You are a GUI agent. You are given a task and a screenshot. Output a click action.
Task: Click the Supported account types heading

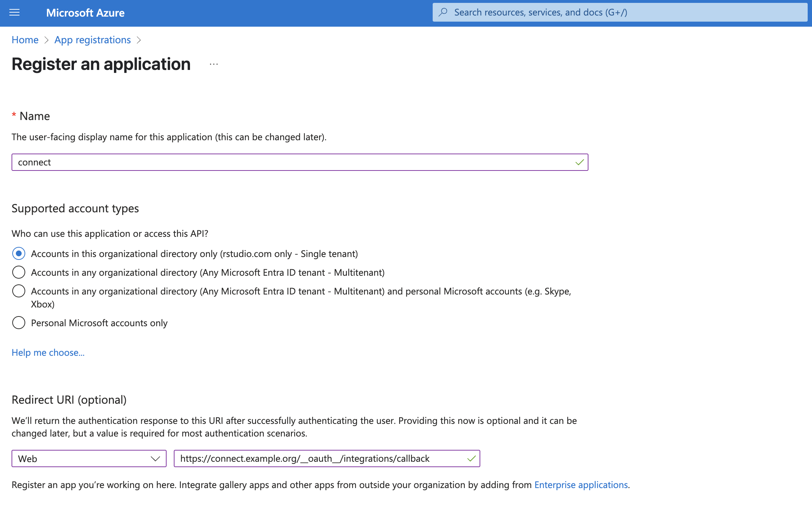[75, 208]
